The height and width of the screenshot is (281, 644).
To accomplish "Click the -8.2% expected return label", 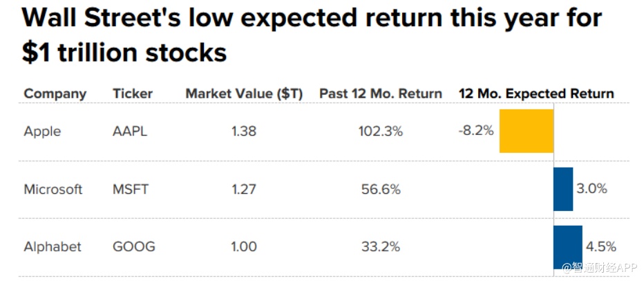I will click(475, 129).
